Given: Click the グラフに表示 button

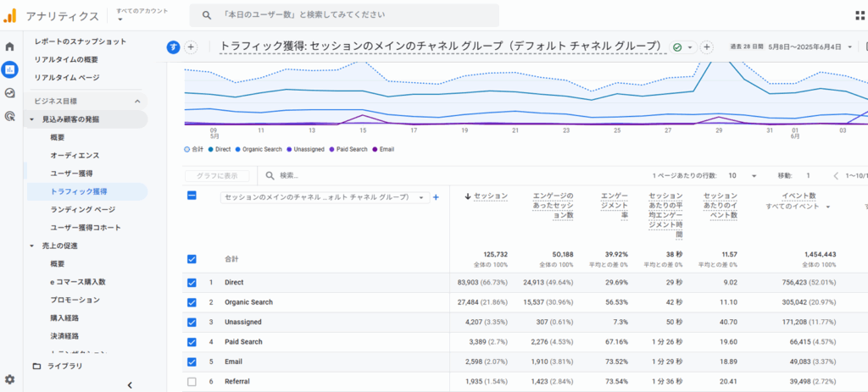Looking at the screenshot, I should coord(216,176).
